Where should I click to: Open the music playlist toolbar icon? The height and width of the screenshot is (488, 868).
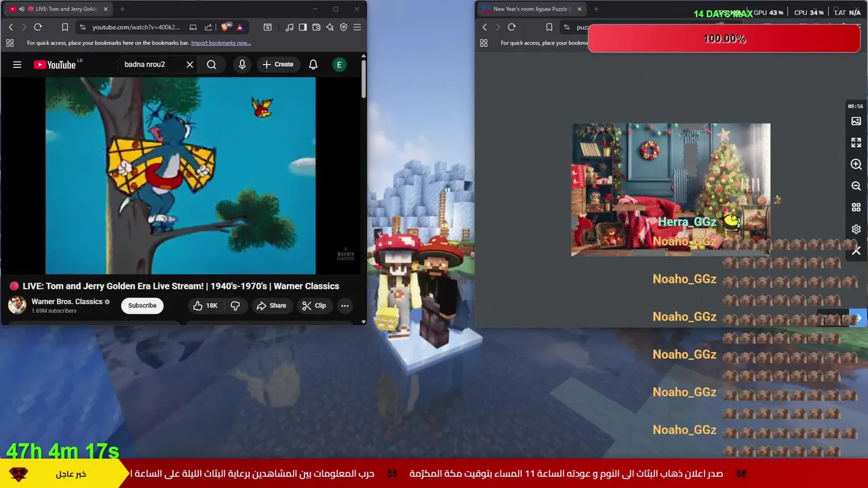click(290, 27)
